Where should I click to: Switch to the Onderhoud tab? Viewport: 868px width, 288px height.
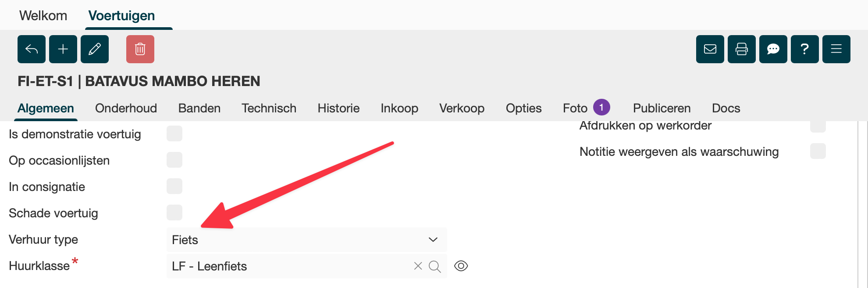(x=126, y=108)
